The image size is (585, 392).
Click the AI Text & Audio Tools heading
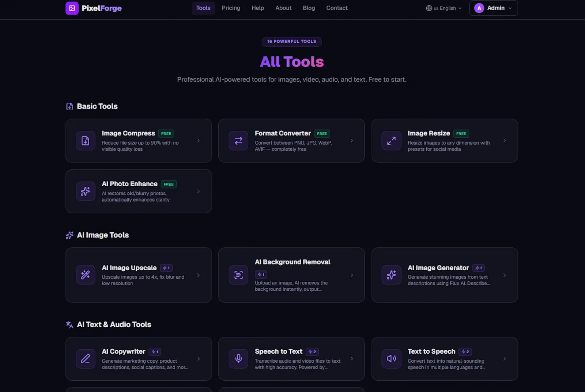(114, 324)
